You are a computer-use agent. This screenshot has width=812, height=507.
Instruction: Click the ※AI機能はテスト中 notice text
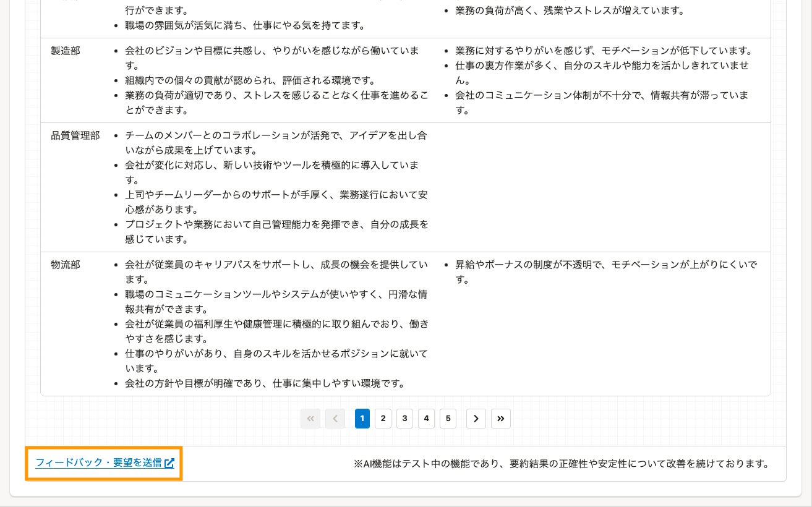pyautogui.click(x=562, y=464)
